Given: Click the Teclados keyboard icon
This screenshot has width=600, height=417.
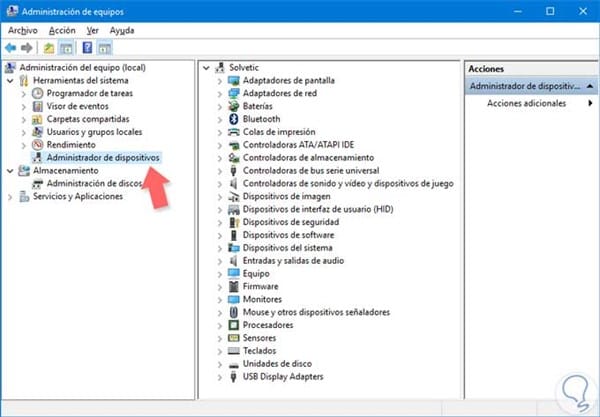Looking at the screenshot, I should point(233,350).
